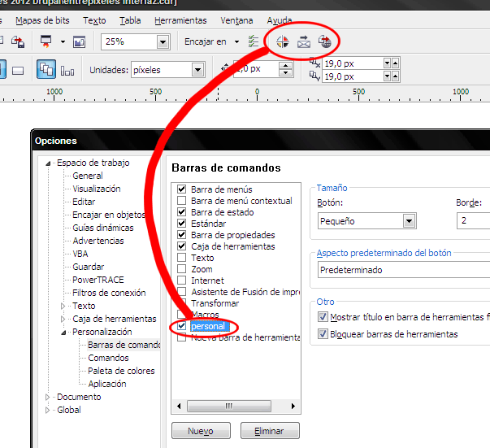Open the 25% zoom level dropdown
Viewport: 490px width, 448px height.
click(x=163, y=42)
